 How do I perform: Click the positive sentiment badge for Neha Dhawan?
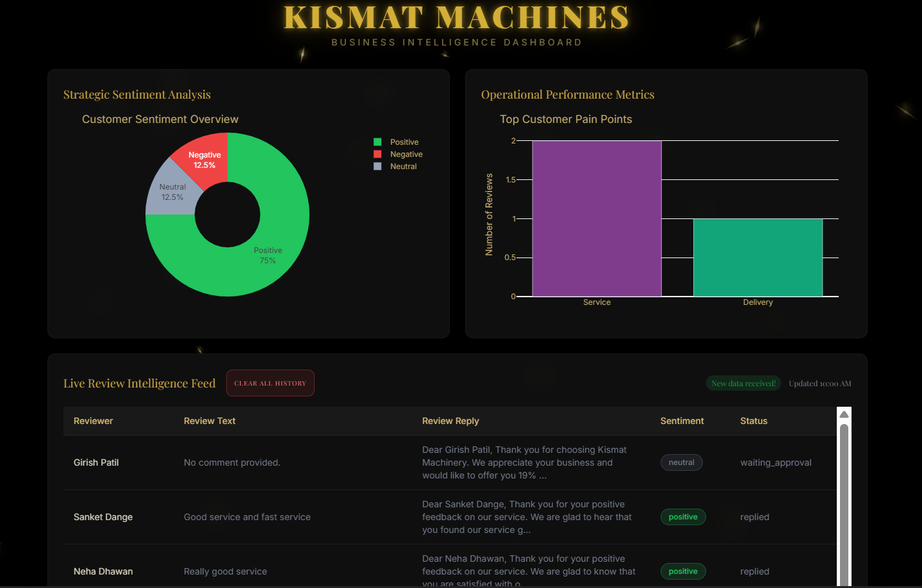click(683, 571)
